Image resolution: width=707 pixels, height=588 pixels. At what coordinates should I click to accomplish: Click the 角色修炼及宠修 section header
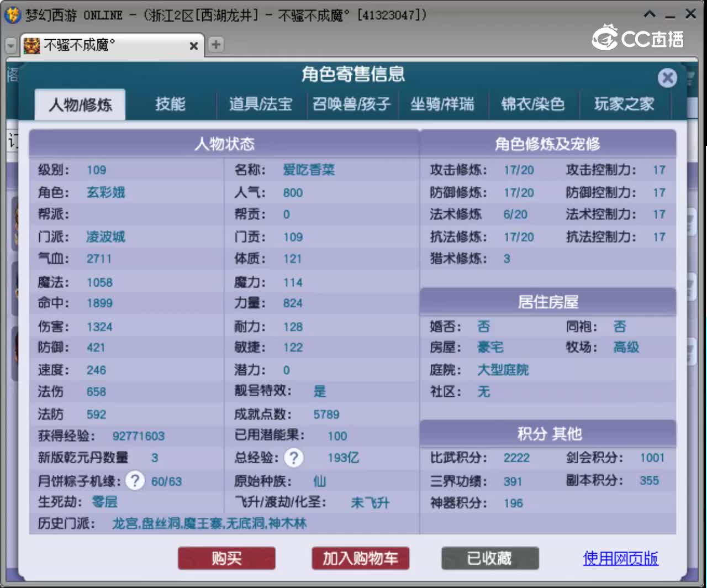point(548,144)
